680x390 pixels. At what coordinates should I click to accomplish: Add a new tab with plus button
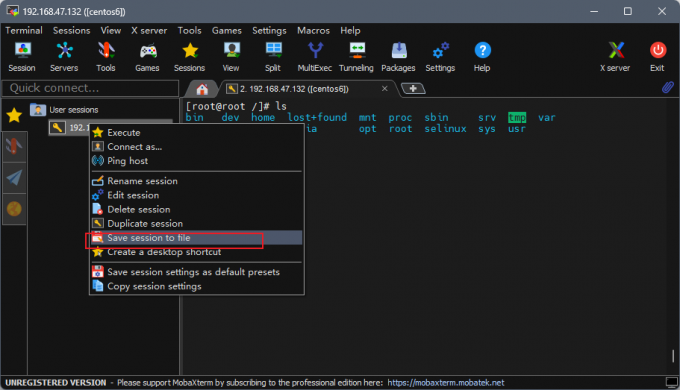pyautogui.click(x=413, y=89)
